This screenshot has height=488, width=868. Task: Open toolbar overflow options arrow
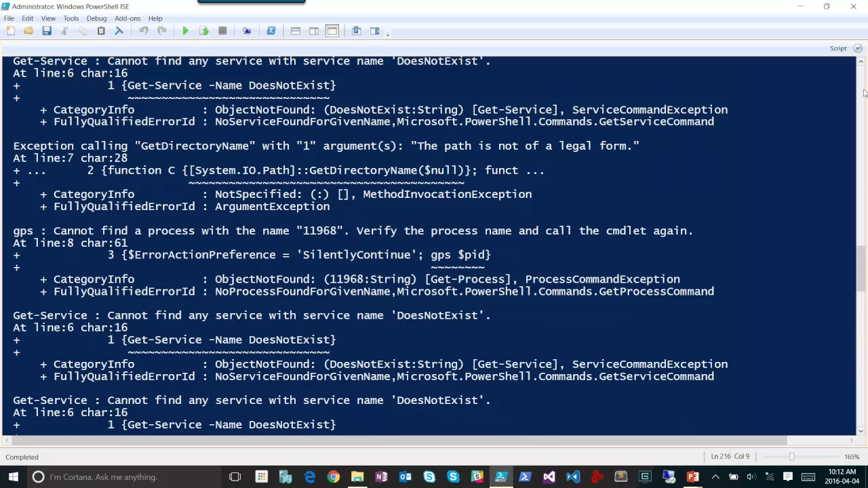[x=388, y=33]
